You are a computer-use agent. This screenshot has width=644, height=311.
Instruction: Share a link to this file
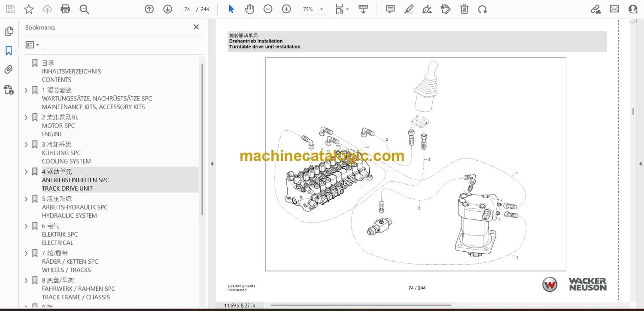click(596, 9)
